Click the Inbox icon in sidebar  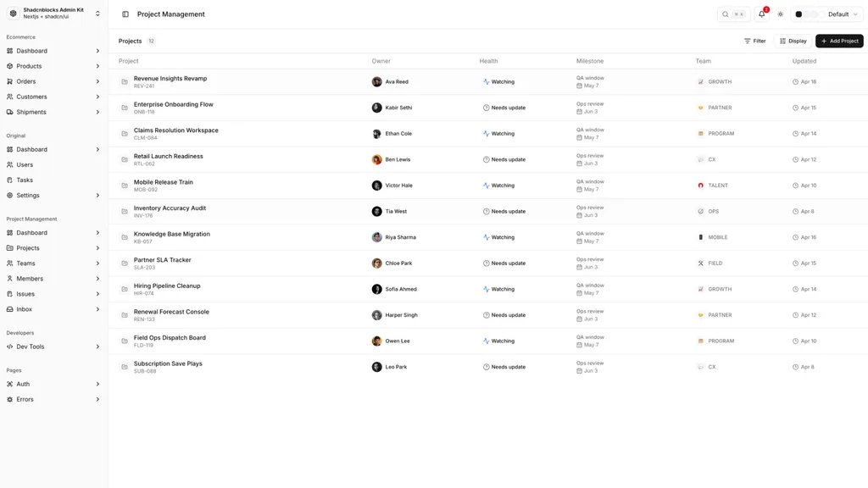10,309
